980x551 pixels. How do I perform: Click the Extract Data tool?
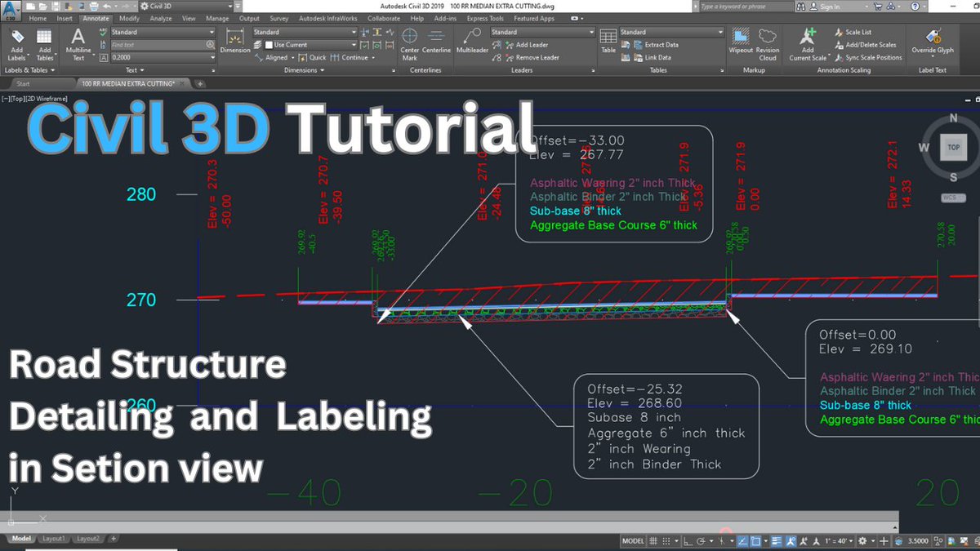[x=656, y=45]
